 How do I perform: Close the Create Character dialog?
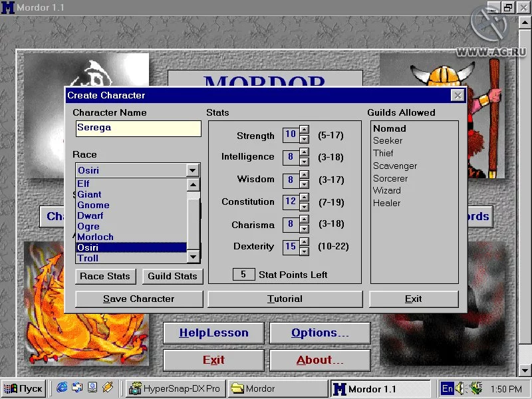458,95
